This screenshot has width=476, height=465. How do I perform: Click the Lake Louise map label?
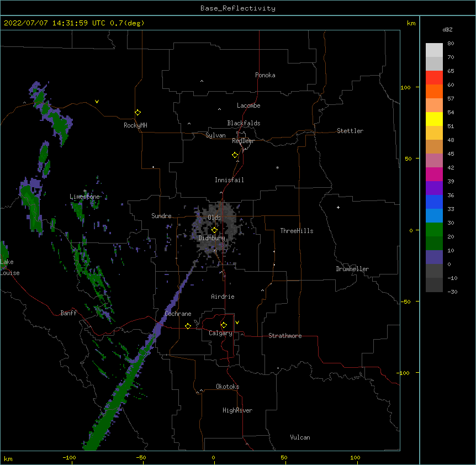point(10,267)
